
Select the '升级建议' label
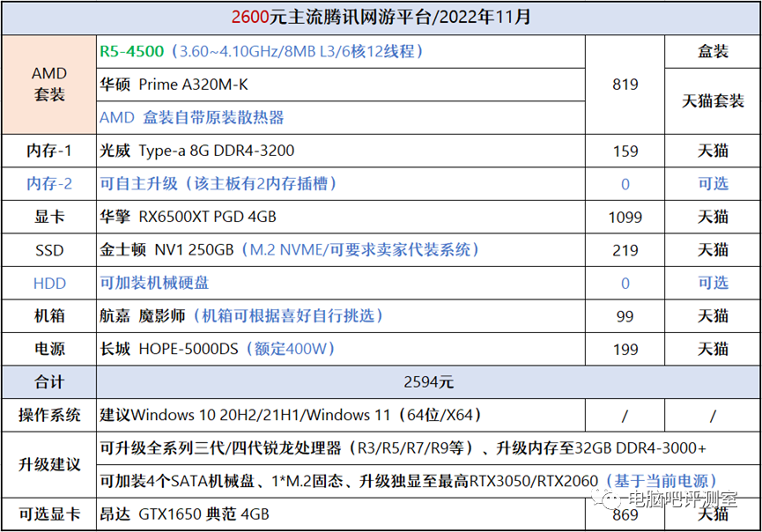click(49, 464)
